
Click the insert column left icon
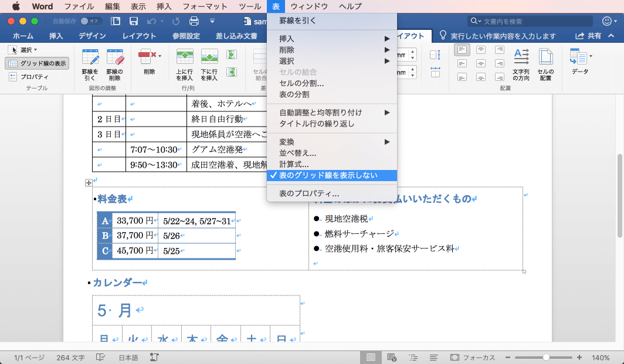[232, 55]
